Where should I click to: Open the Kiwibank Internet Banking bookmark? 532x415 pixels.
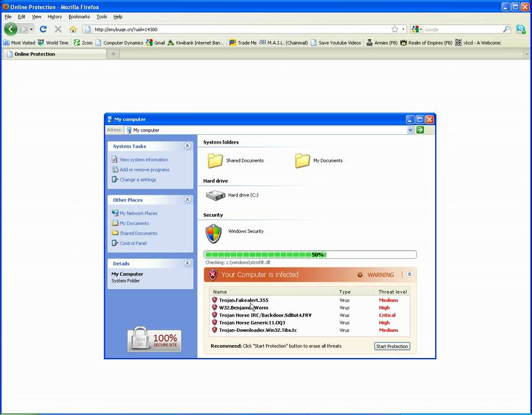pyautogui.click(x=196, y=43)
